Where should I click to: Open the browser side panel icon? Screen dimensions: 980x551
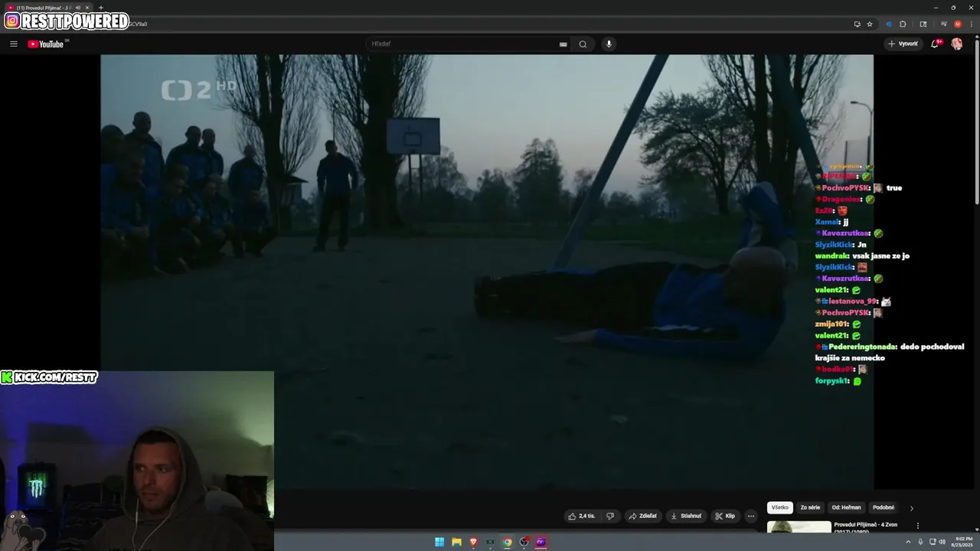[923, 24]
